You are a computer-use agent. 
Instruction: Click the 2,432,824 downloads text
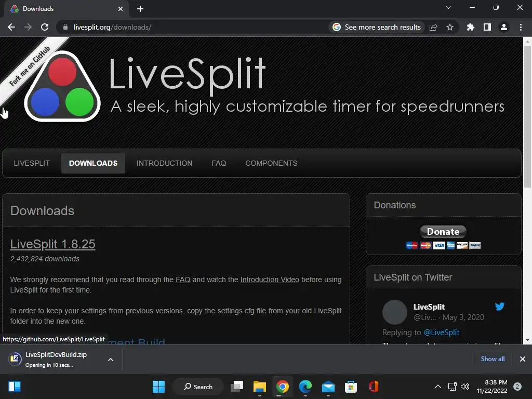point(45,259)
